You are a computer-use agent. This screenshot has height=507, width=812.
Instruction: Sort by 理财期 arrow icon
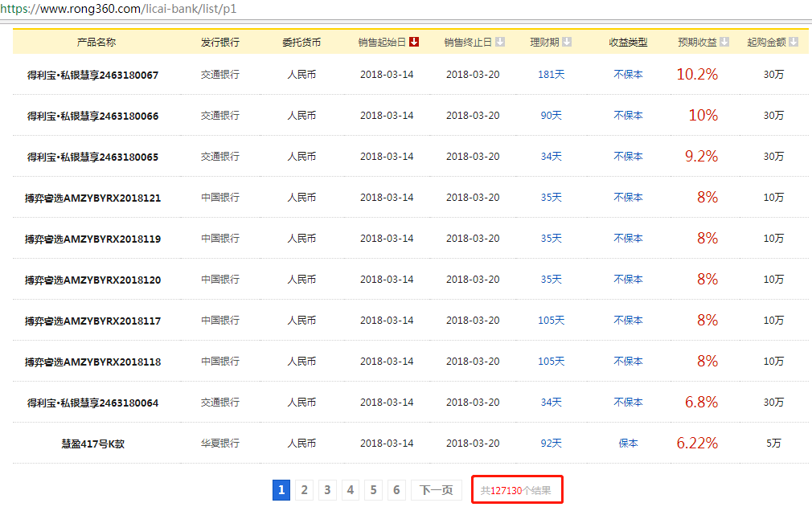pos(567,42)
